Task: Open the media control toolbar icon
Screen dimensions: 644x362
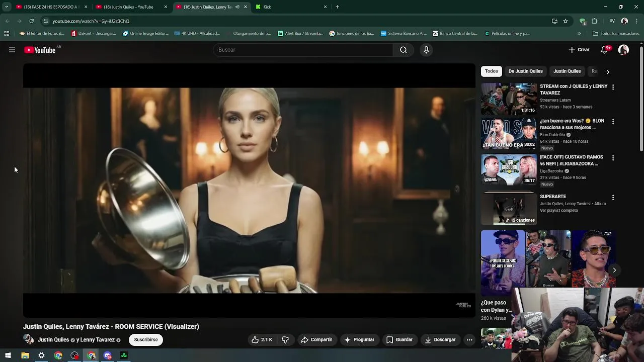Action: pyautogui.click(x=612, y=21)
